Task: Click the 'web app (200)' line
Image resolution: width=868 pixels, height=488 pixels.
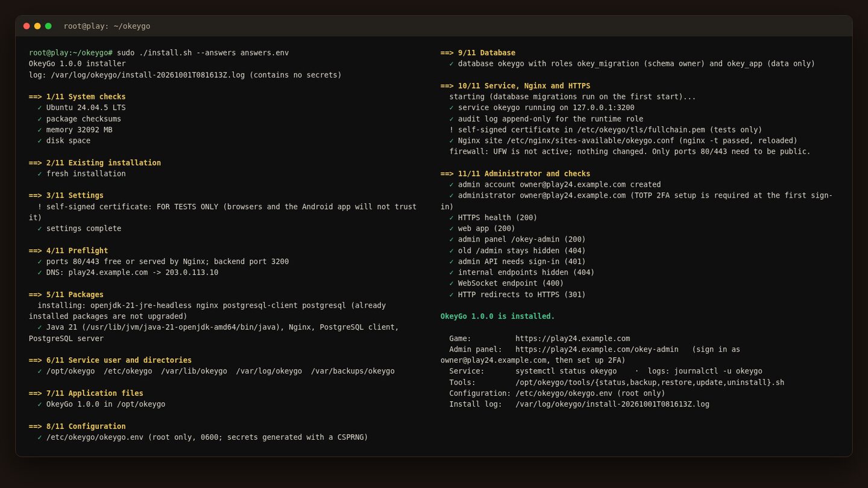Action: [x=482, y=228]
